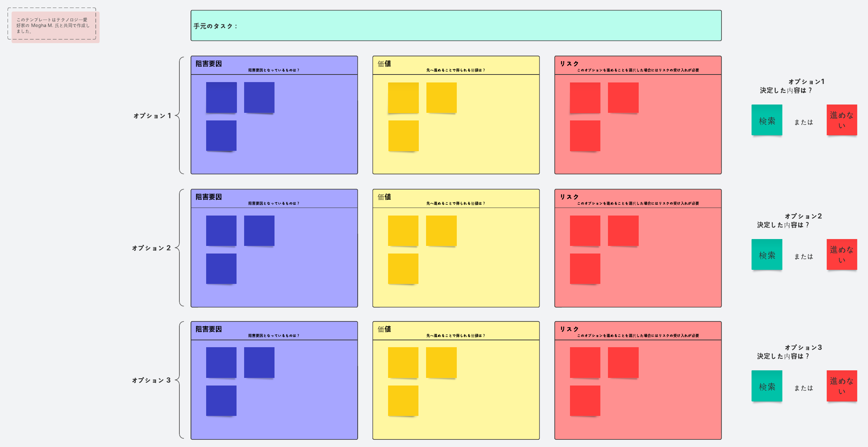Image resolution: width=868 pixels, height=447 pixels.
Task: Click the または text beside option 2 検索 note
Action: pyautogui.click(x=804, y=257)
